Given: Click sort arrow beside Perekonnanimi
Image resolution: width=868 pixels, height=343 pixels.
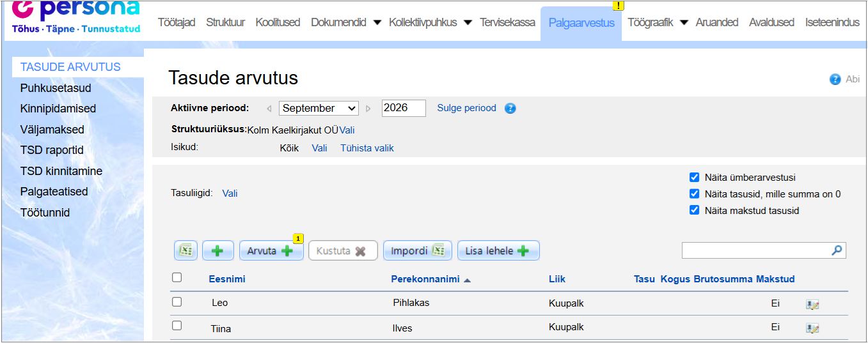Looking at the screenshot, I should 467,280.
